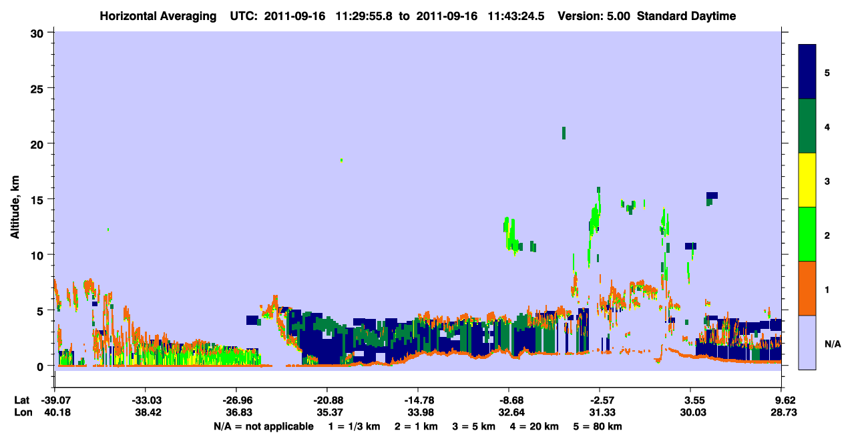Click the yellow colorbar segment labeled 3

coord(807,180)
